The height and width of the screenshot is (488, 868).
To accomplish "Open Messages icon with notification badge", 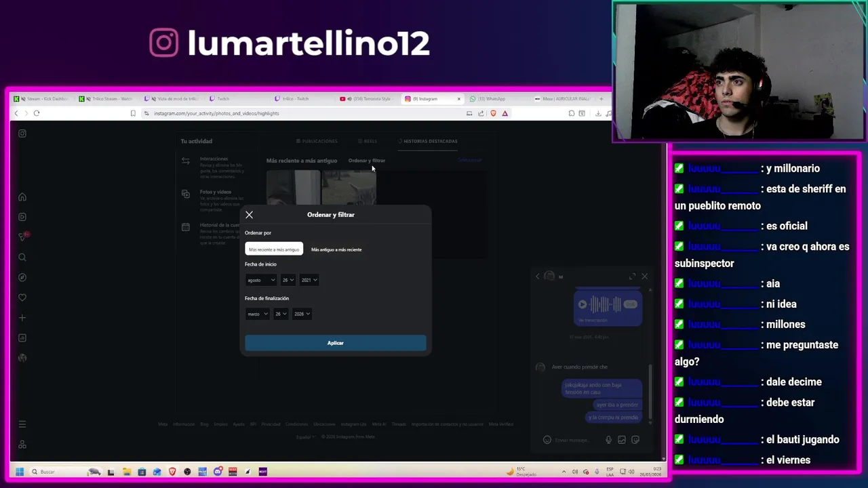I will [x=23, y=237].
